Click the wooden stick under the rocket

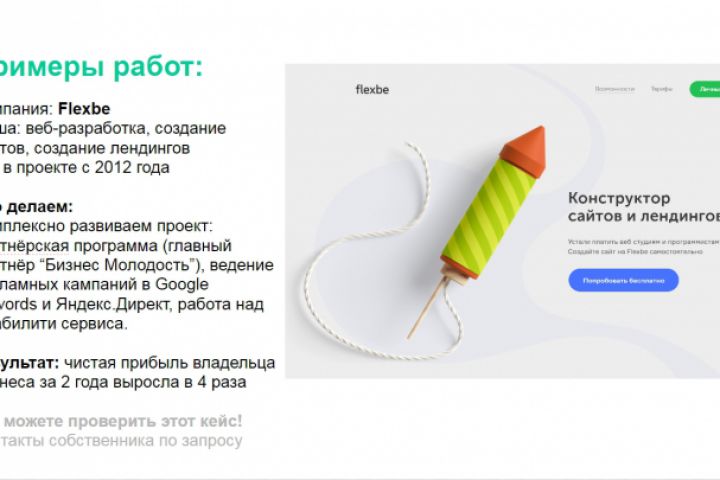[428, 306]
